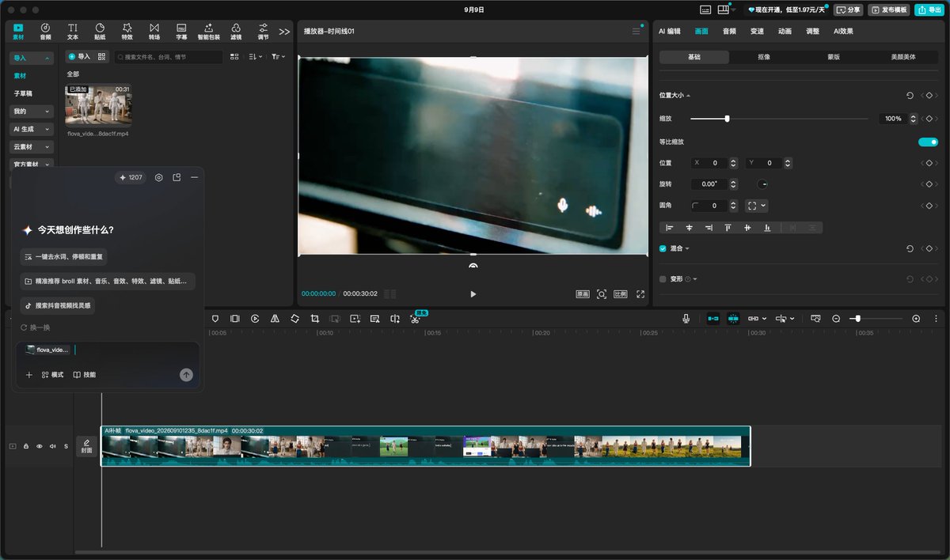The width and height of the screenshot is (950, 560).
Task: Enable the 变形 transform checkbox
Action: pyautogui.click(x=663, y=279)
